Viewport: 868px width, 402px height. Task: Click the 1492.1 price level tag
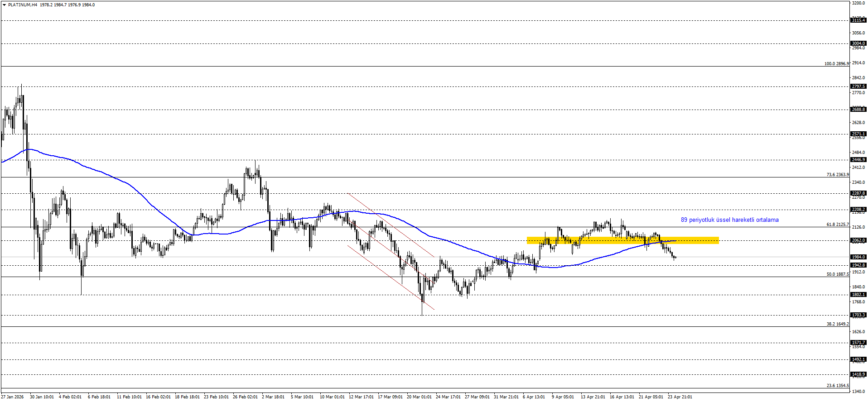(x=858, y=359)
